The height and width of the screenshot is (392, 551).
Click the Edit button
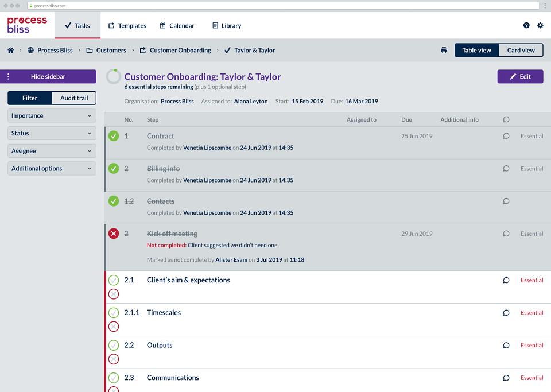(x=520, y=76)
